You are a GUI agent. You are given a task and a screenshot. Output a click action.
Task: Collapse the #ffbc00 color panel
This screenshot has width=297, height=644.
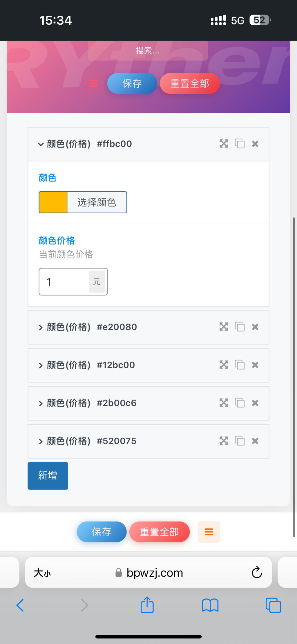point(41,144)
